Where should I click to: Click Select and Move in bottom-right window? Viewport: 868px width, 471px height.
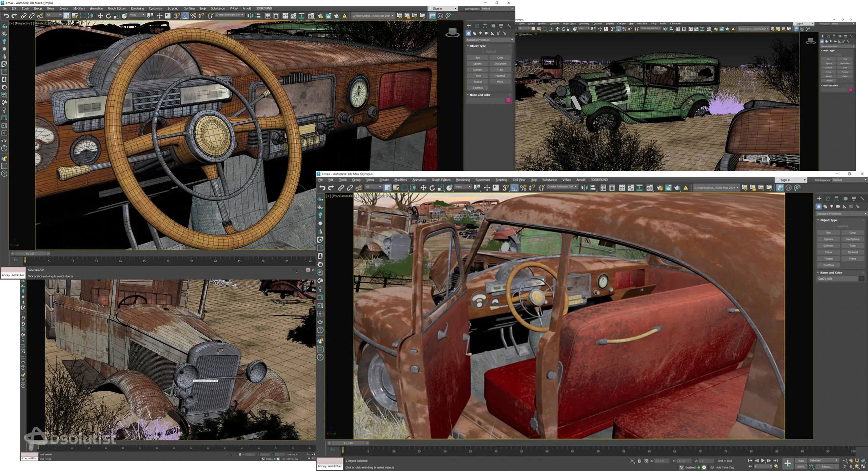click(x=423, y=188)
